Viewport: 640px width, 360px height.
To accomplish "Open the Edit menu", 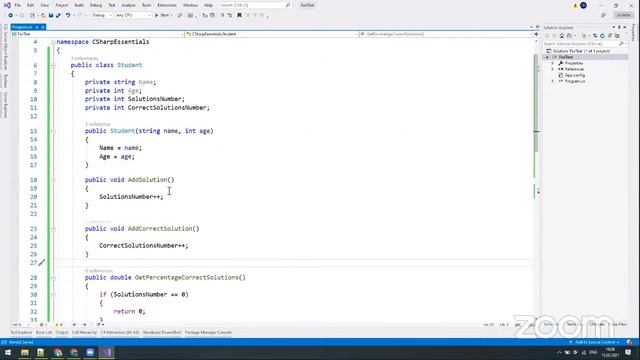I will tap(31, 5).
